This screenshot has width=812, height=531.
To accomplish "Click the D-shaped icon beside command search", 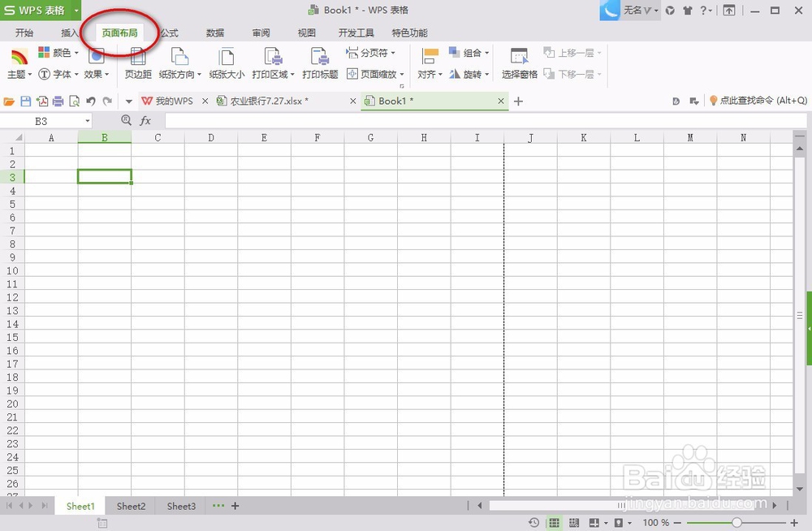I will (x=676, y=101).
